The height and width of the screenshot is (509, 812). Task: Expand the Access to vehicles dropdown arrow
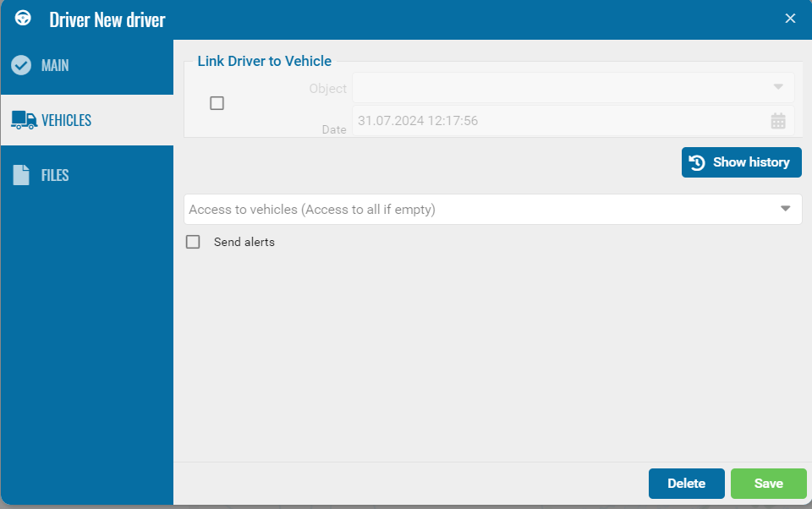785,209
